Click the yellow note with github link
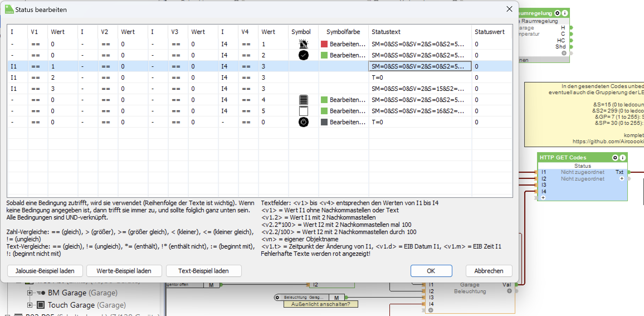The image size is (644, 316). 584,115
